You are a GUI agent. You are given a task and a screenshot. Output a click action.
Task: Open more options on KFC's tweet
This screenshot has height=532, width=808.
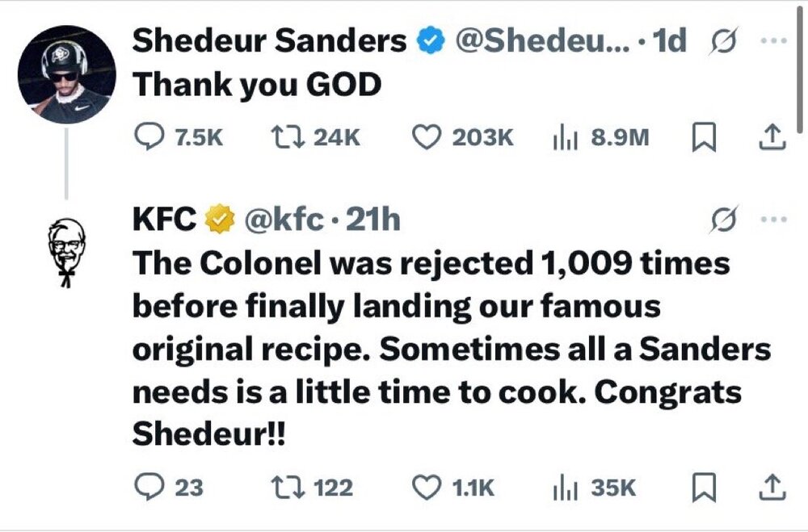772,219
